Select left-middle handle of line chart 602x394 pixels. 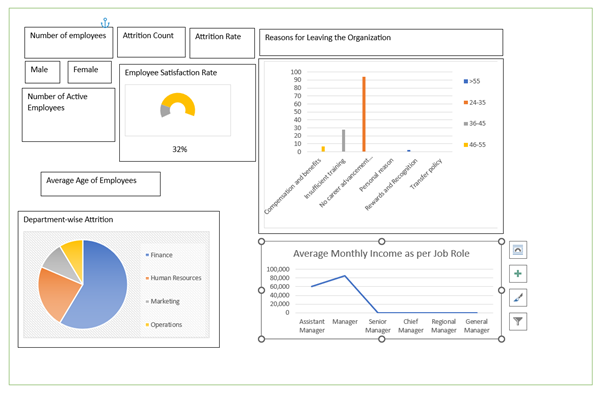261,290
